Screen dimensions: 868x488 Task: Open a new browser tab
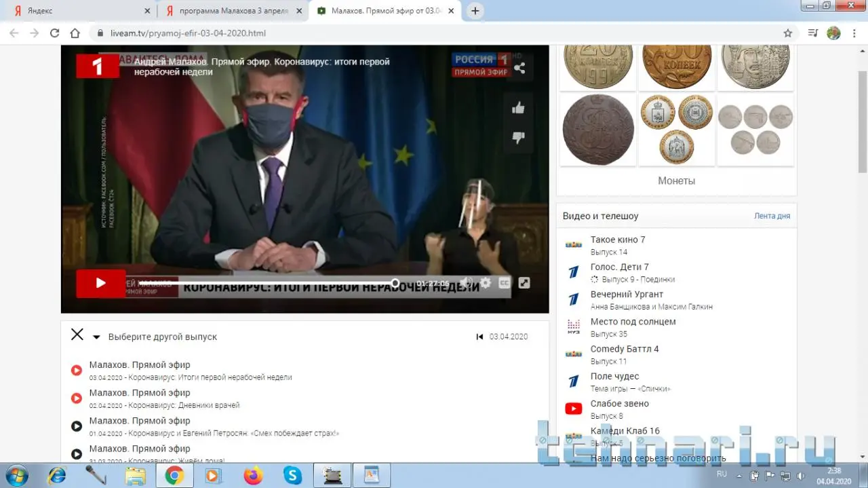point(475,11)
